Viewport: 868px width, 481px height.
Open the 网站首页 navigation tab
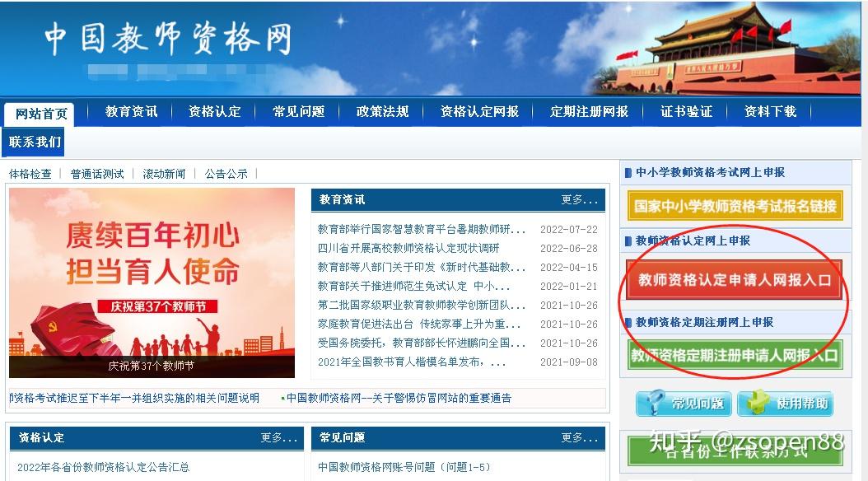coord(40,114)
